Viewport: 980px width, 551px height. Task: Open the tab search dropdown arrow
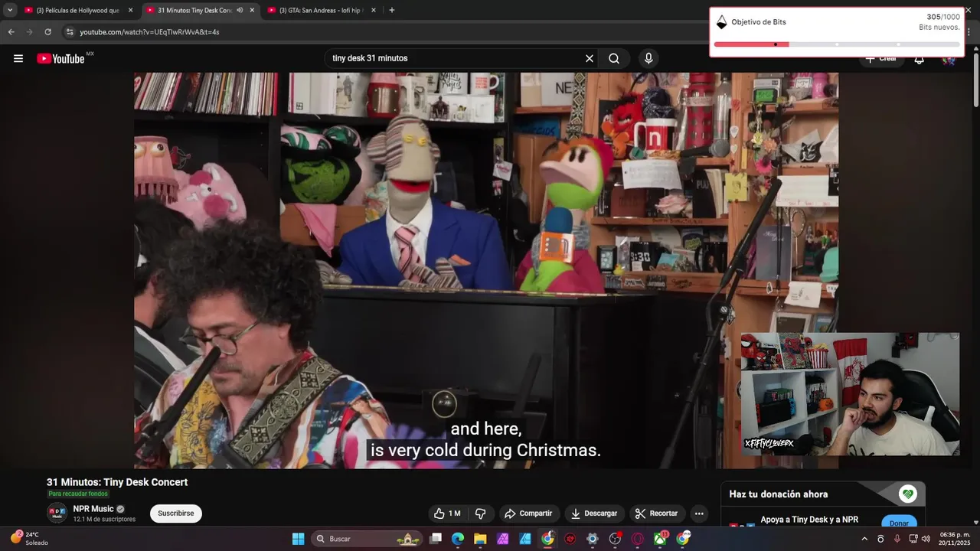tap(10, 10)
